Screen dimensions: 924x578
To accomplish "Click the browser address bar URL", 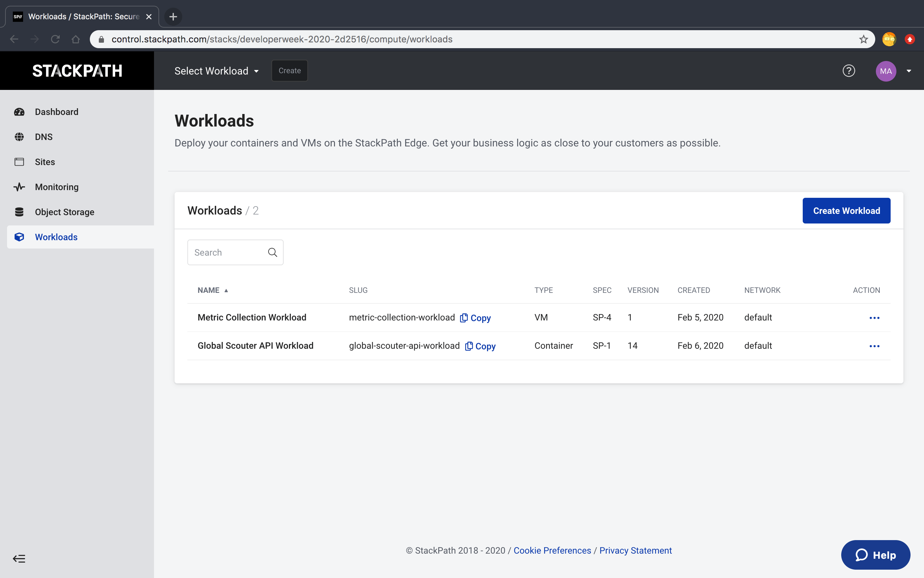I will (x=282, y=39).
